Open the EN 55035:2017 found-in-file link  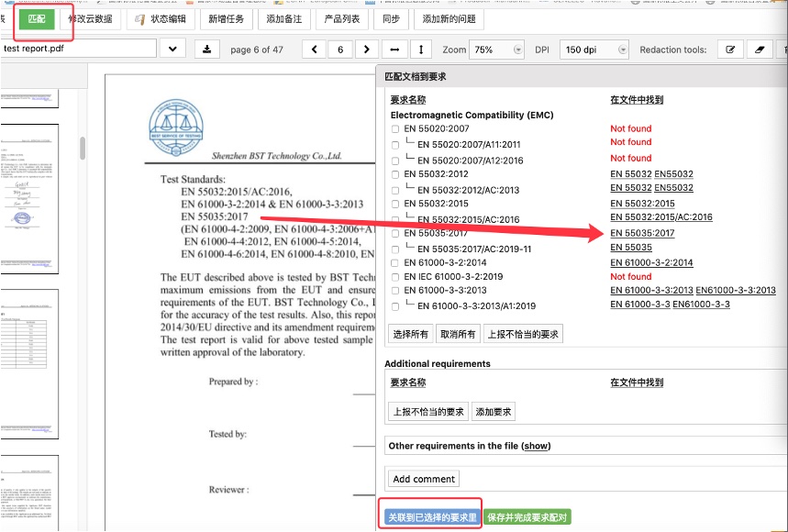click(x=642, y=233)
